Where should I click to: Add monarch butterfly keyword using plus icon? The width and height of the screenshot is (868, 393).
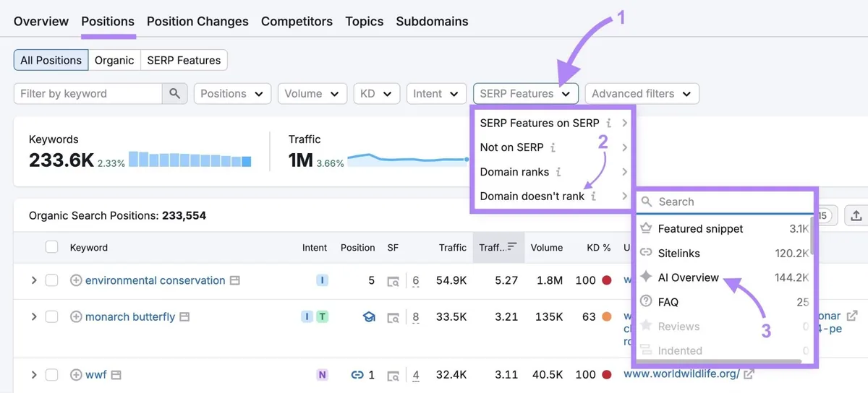pos(76,316)
